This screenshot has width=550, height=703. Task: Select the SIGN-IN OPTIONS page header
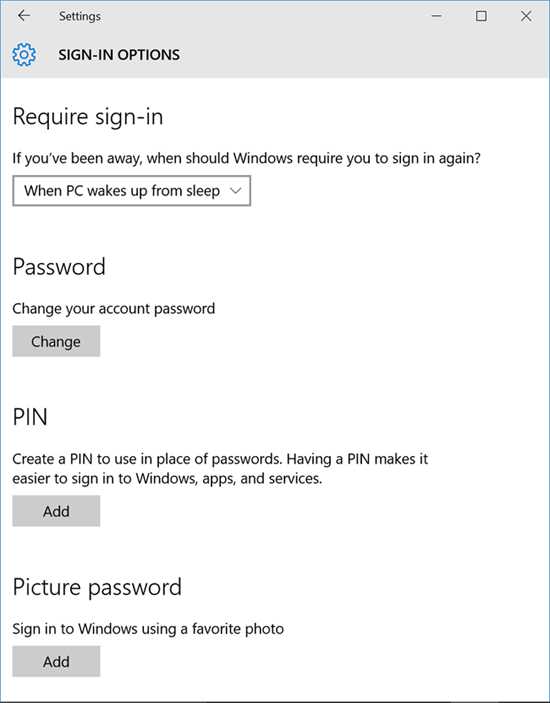(x=119, y=55)
